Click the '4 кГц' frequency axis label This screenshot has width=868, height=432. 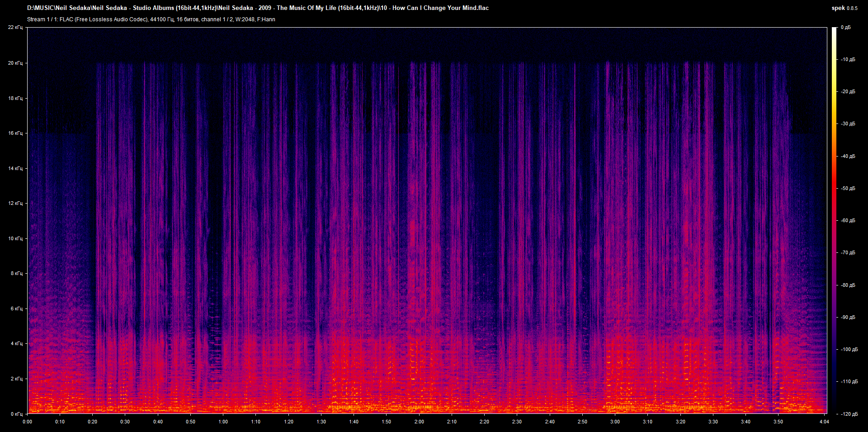tap(17, 343)
